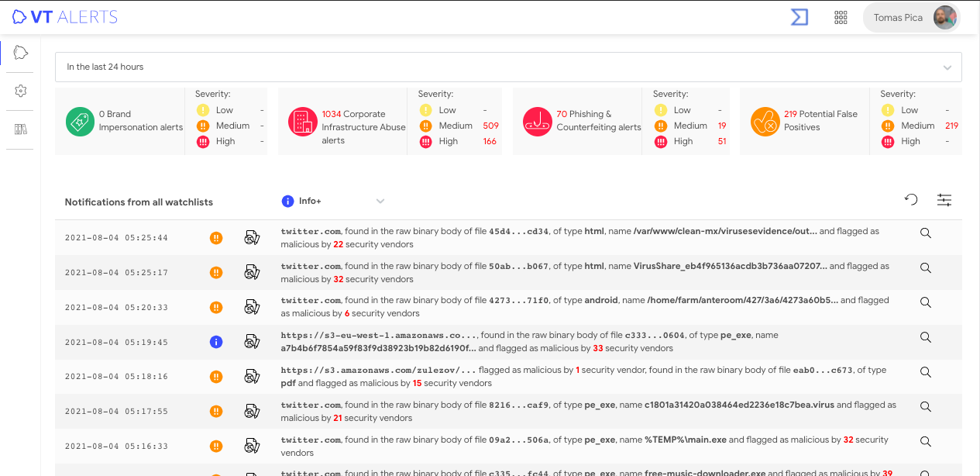Inspect the 05:17:55 notification with magnifier
Image resolution: width=980 pixels, height=476 pixels.
925,406
